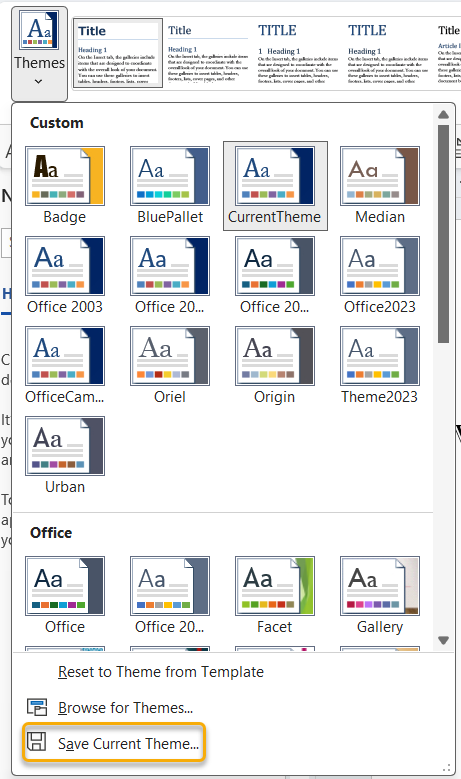Click the gallery scroll down arrow
This screenshot has height=779, width=461.
coord(444,640)
